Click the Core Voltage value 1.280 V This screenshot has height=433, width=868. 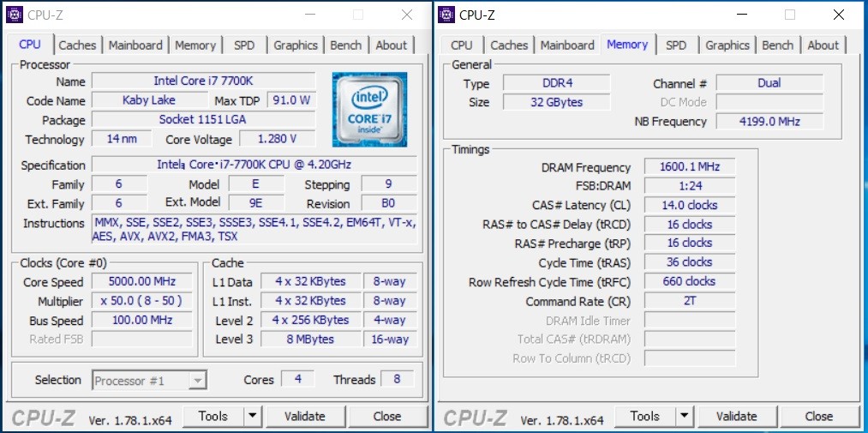278,138
